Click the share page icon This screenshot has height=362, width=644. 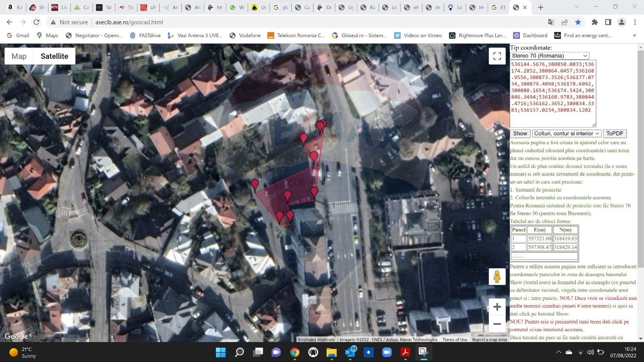click(565, 22)
